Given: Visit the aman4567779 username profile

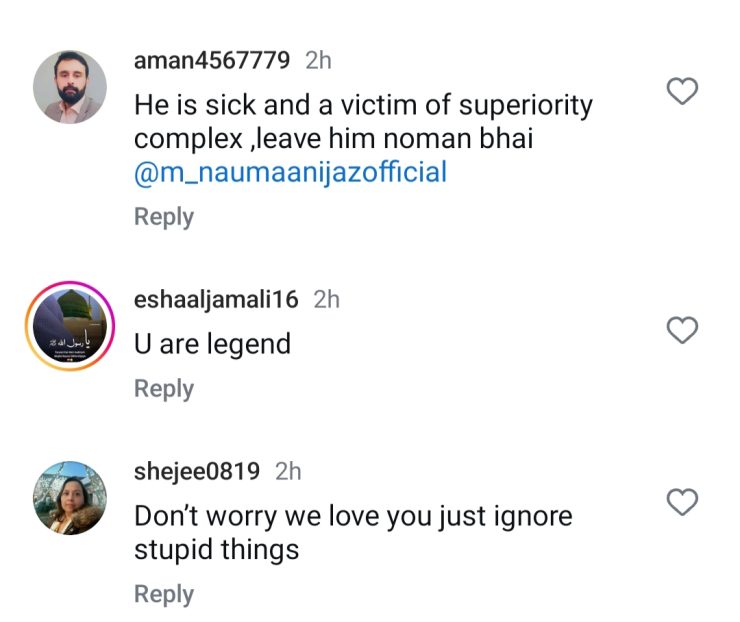Looking at the screenshot, I should 212,60.
